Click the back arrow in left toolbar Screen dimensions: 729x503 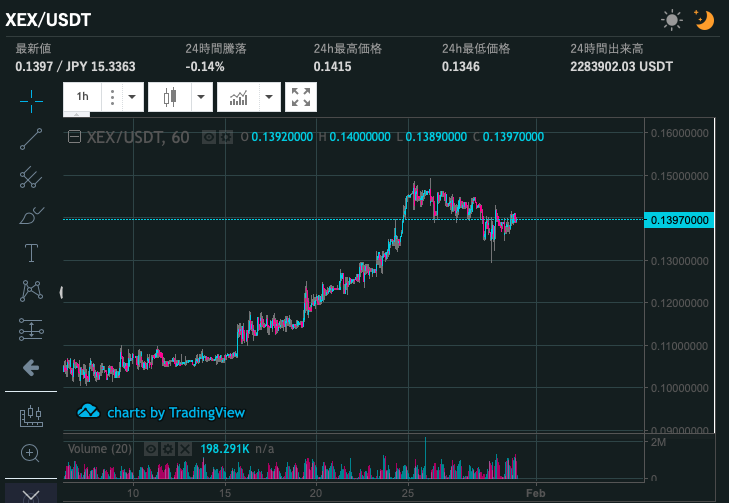click(x=31, y=367)
